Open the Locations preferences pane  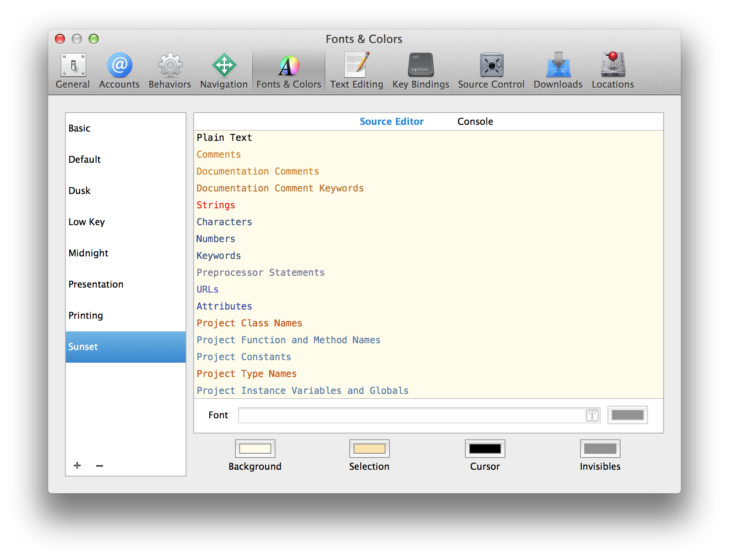[x=613, y=70]
